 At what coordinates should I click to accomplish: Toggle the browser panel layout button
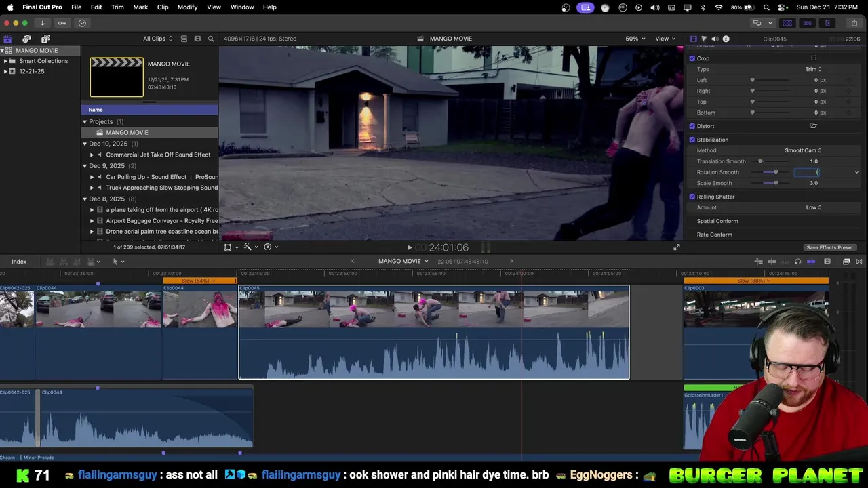(787, 23)
